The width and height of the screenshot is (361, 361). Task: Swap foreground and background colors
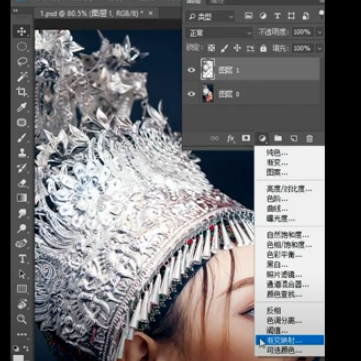click(x=25, y=348)
